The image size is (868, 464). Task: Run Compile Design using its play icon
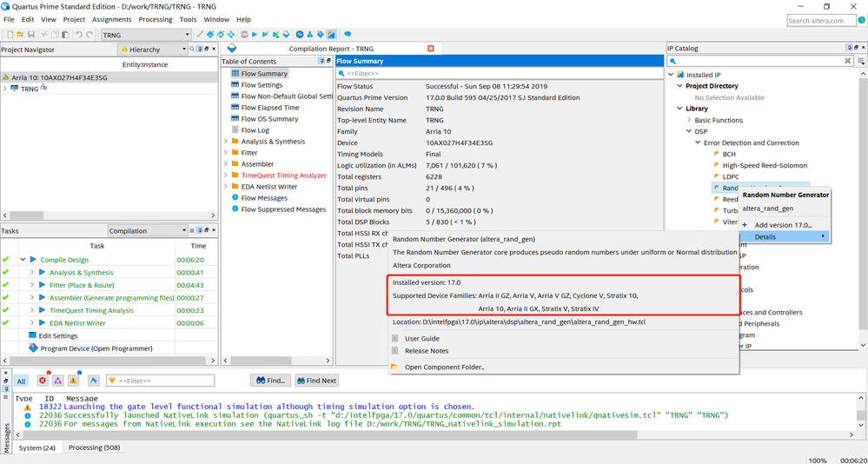click(33, 260)
